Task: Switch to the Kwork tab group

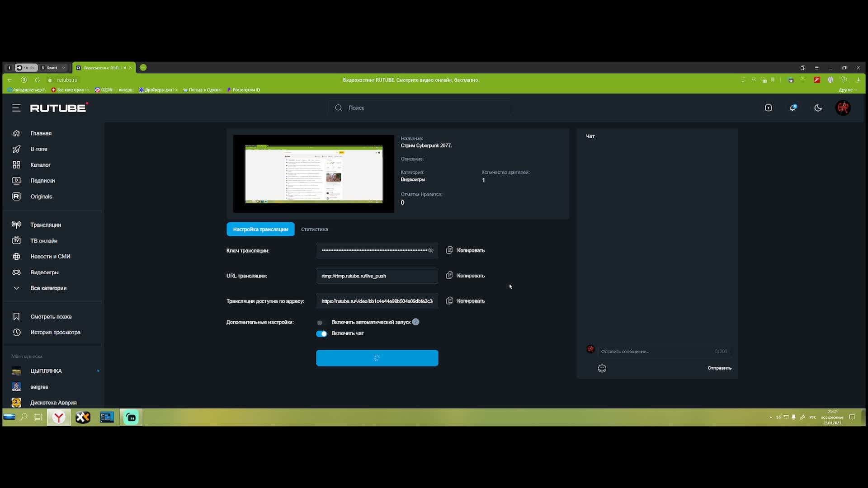Action: (x=51, y=68)
